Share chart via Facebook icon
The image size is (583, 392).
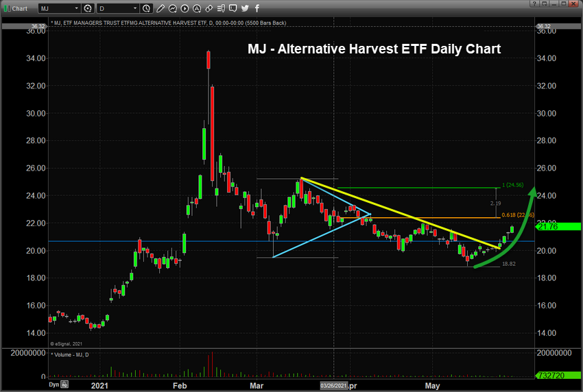coord(257,8)
